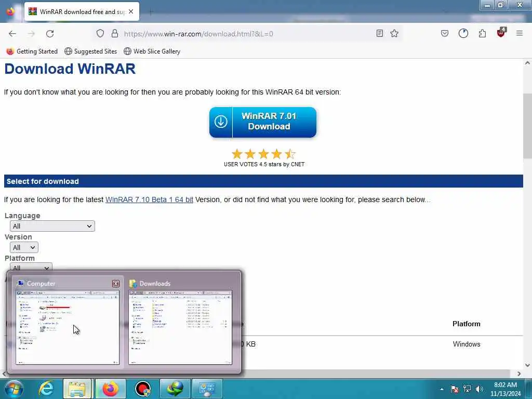Select the WinRAR download free tab
532x399 pixels.
[x=82, y=11]
